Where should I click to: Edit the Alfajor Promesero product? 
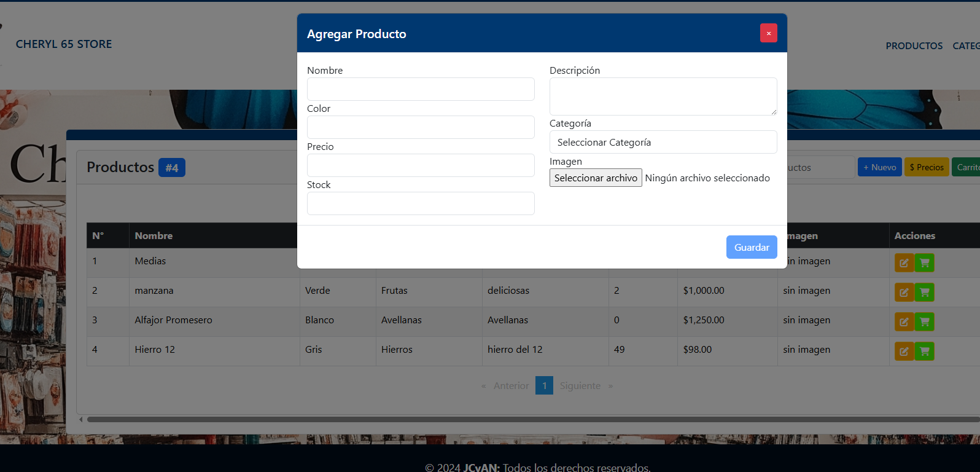(x=904, y=322)
